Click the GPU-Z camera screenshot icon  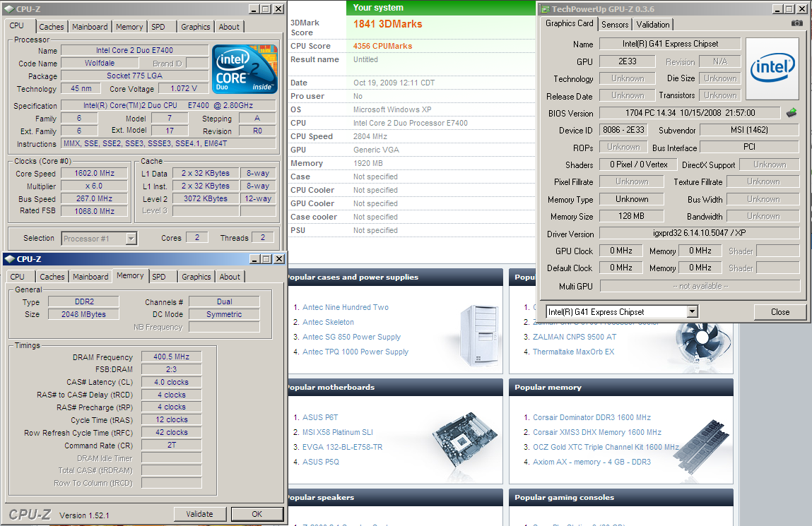pos(797,23)
